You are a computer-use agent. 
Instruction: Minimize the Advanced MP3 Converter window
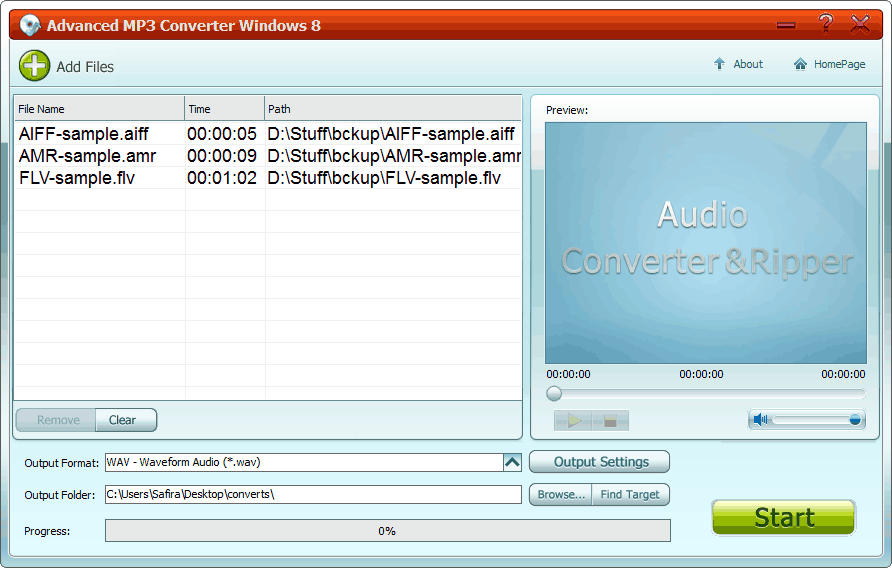(x=786, y=25)
